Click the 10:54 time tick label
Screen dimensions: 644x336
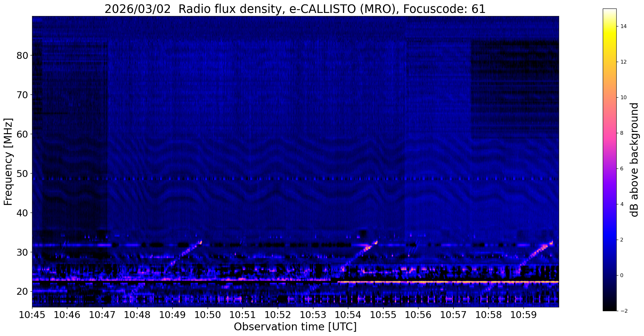(x=348, y=314)
